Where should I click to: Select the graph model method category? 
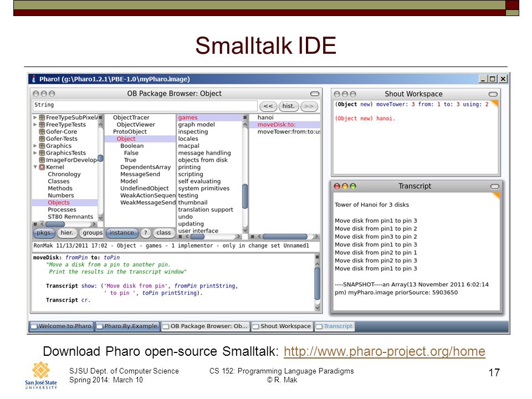click(196, 125)
